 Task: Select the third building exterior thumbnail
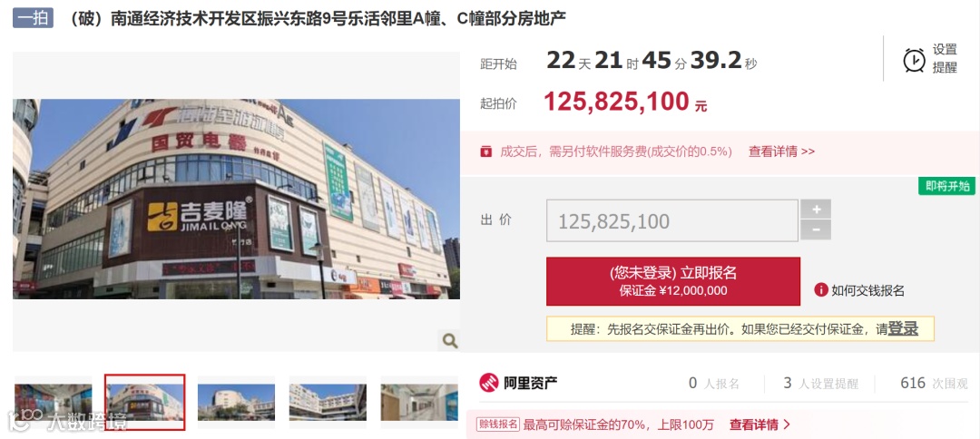pyautogui.click(x=236, y=402)
